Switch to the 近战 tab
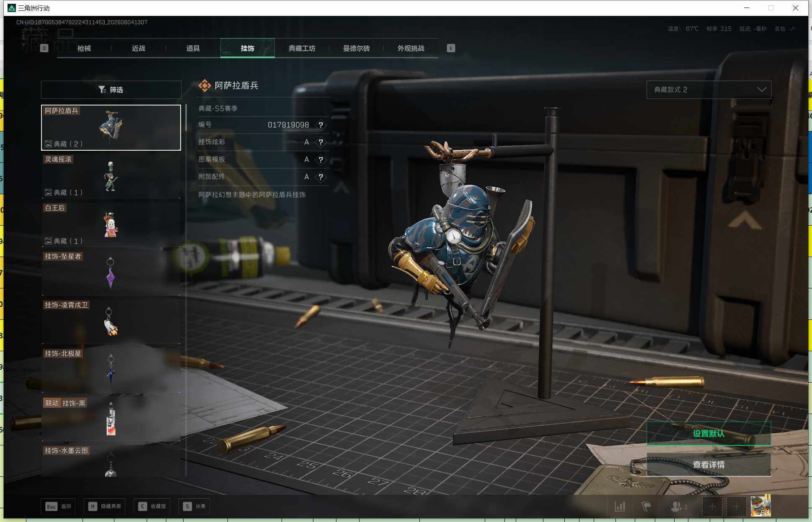 139,48
